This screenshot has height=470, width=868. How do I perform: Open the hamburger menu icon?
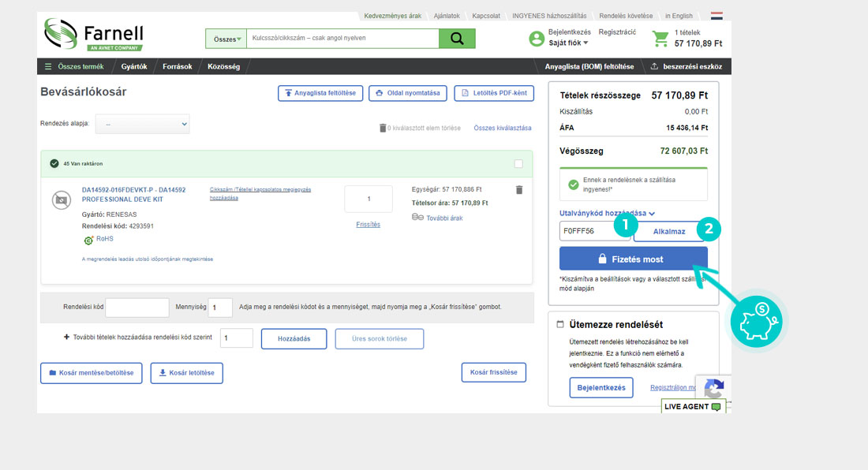(x=48, y=66)
